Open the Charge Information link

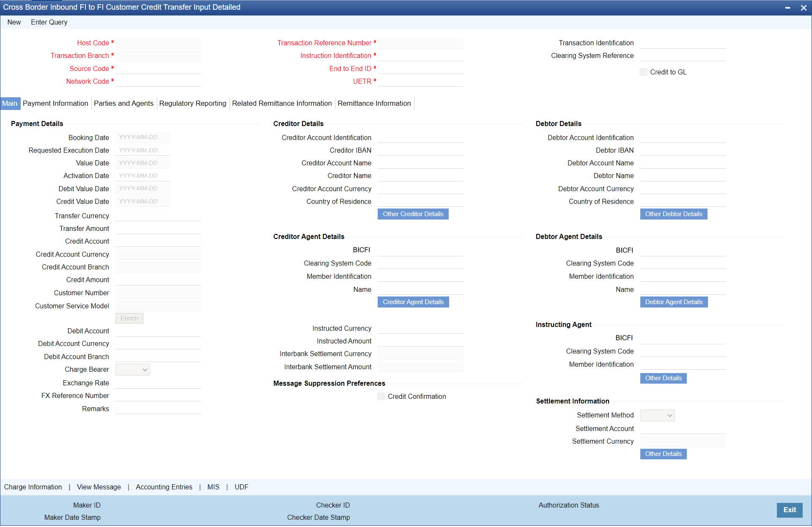pos(33,487)
